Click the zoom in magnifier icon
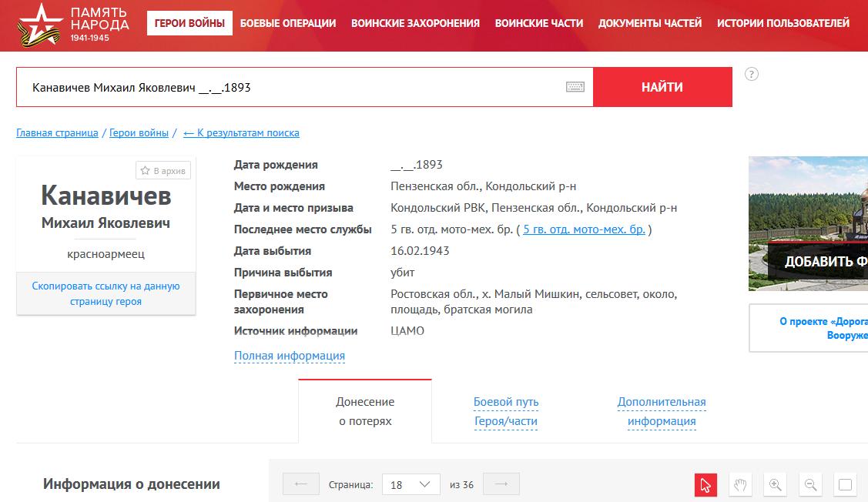 [775, 485]
